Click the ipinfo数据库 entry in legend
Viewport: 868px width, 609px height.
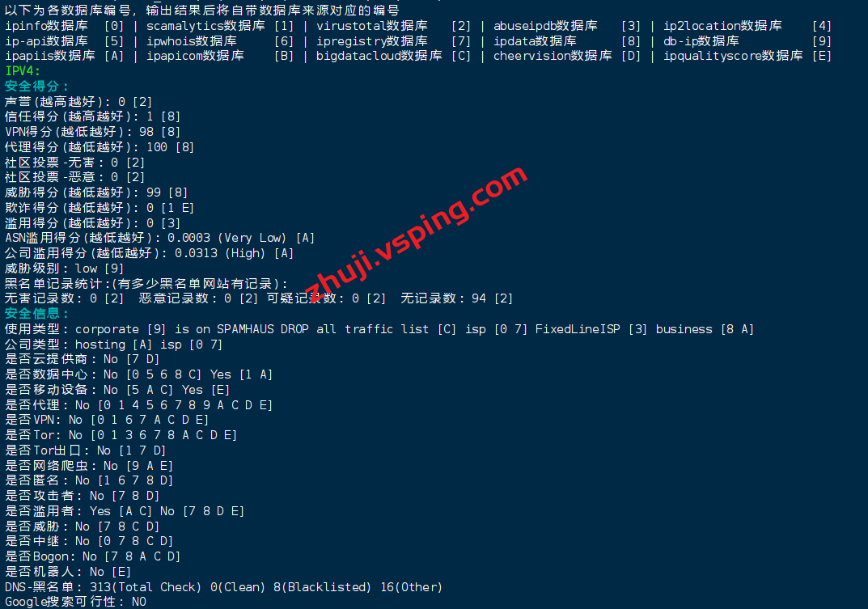[x=46, y=25]
